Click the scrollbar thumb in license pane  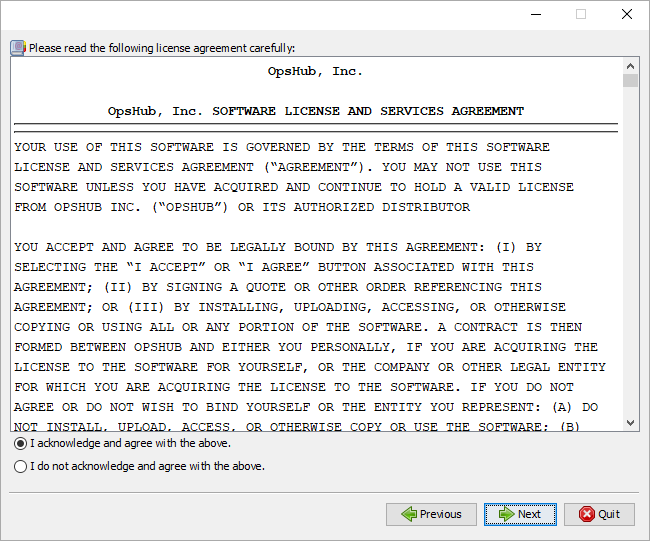630,81
